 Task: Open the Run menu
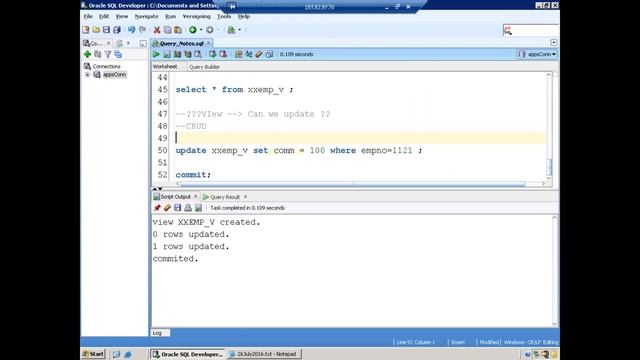pos(170,16)
